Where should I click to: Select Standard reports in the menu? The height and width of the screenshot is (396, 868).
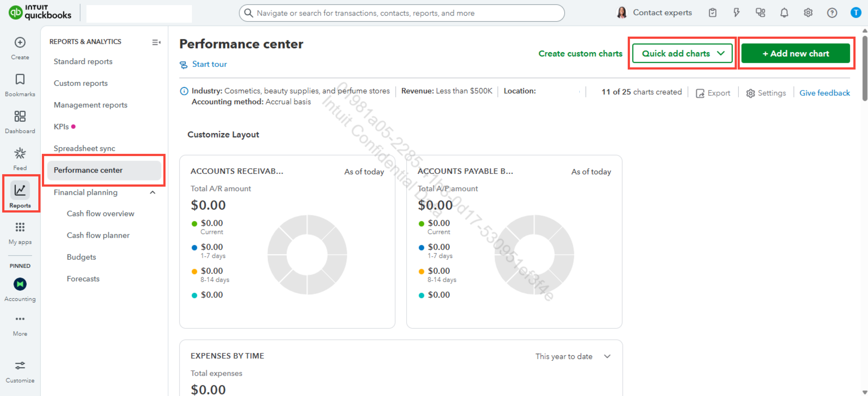click(83, 62)
